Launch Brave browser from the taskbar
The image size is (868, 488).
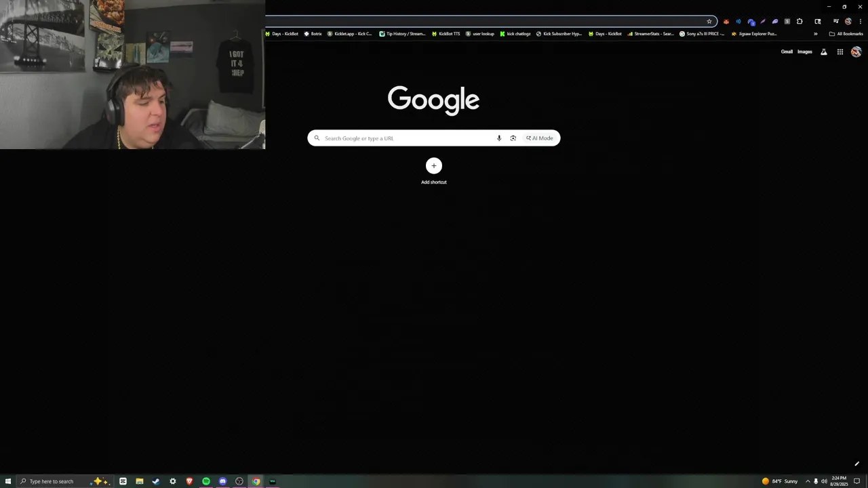(189, 481)
